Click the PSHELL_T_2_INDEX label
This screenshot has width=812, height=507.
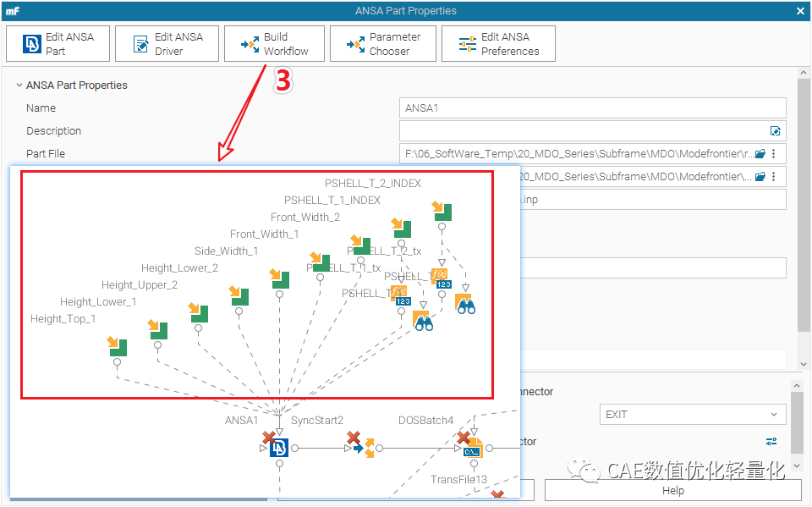373,184
